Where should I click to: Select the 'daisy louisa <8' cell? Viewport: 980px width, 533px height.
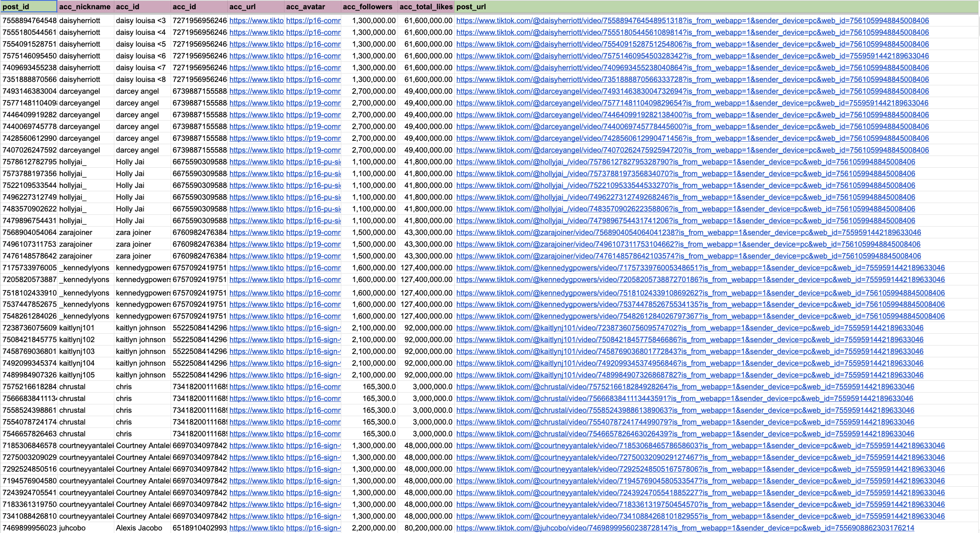(x=141, y=79)
